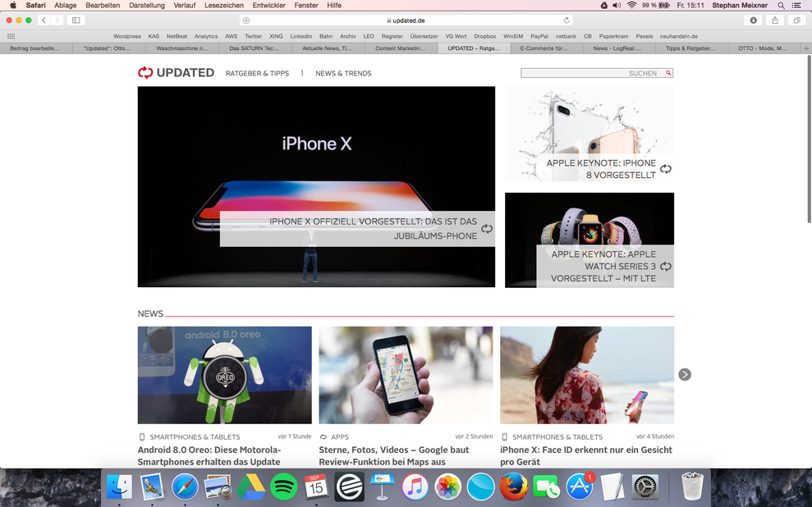Open iTunes music icon in Dock
812x507 pixels.
tap(415, 486)
